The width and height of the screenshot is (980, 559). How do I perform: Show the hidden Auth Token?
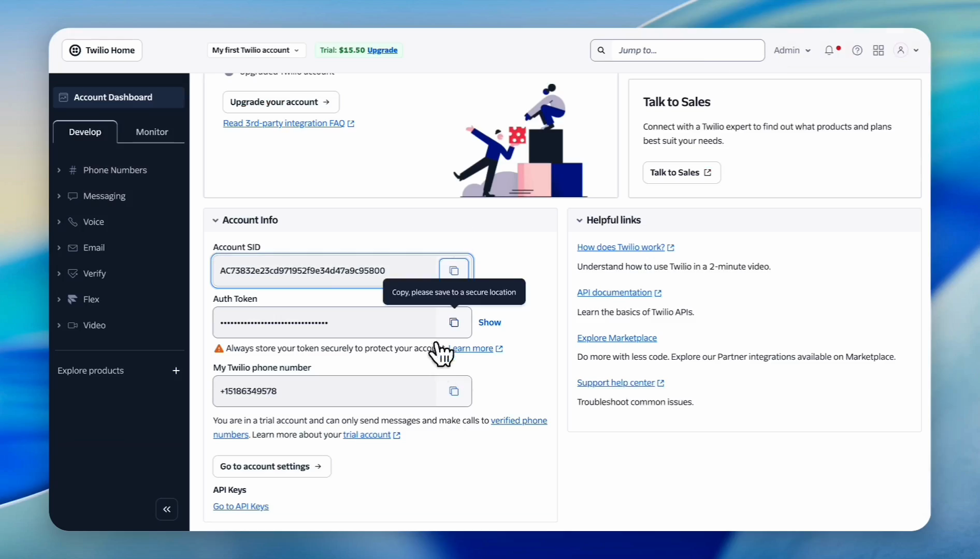[x=489, y=322]
